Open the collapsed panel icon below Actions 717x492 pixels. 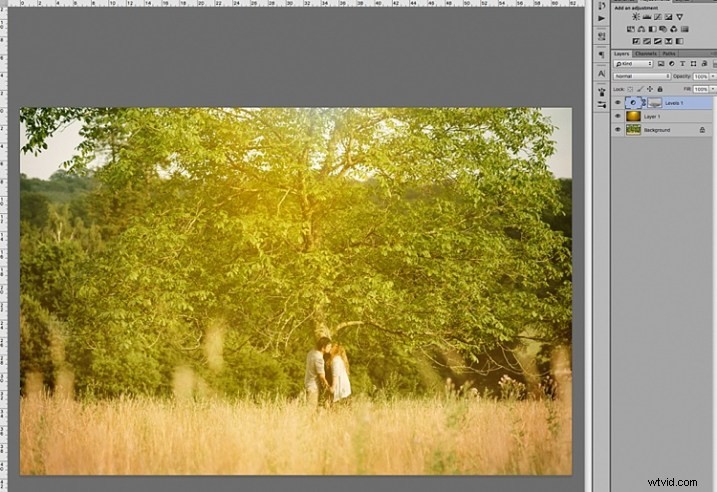tap(602, 36)
